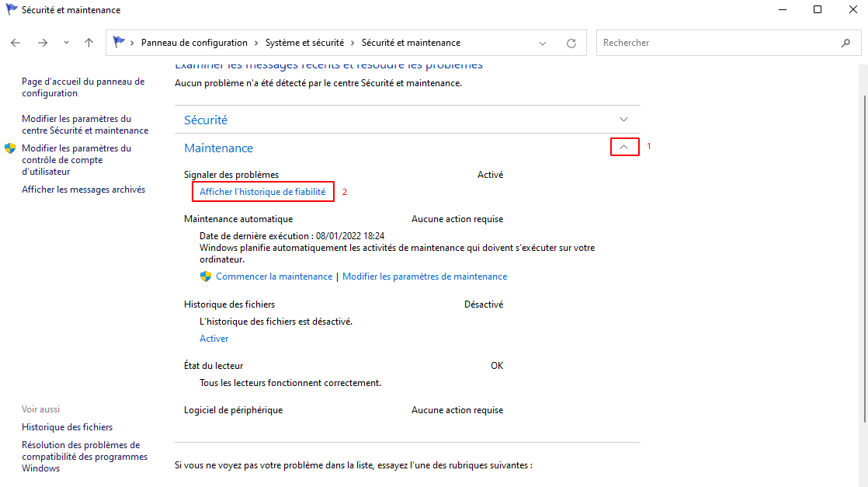The image size is (868, 487).
Task: Select date de dernière exécution text
Action: click(x=292, y=236)
